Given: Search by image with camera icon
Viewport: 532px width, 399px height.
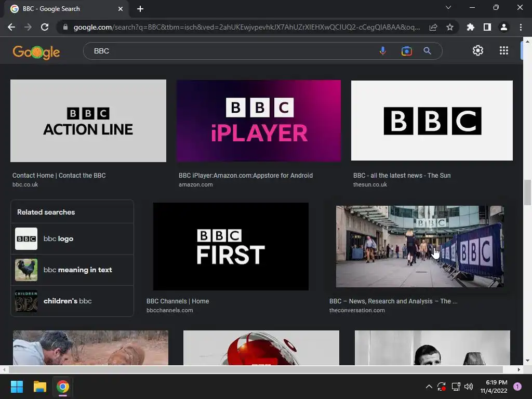Looking at the screenshot, I should (406, 51).
